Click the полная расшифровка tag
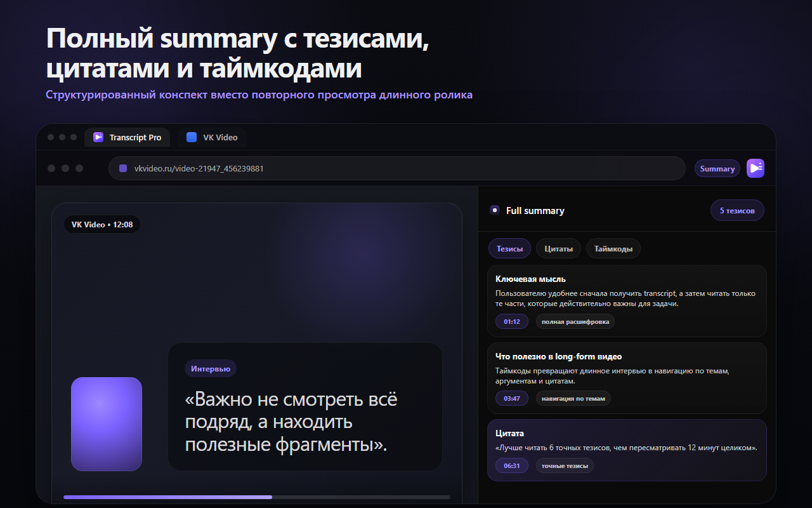 pos(575,321)
